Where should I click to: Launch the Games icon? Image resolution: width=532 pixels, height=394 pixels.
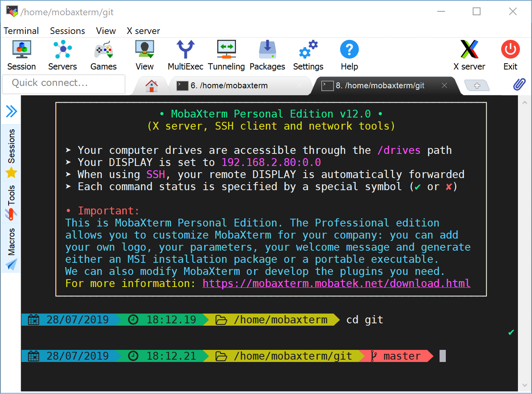tap(103, 55)
